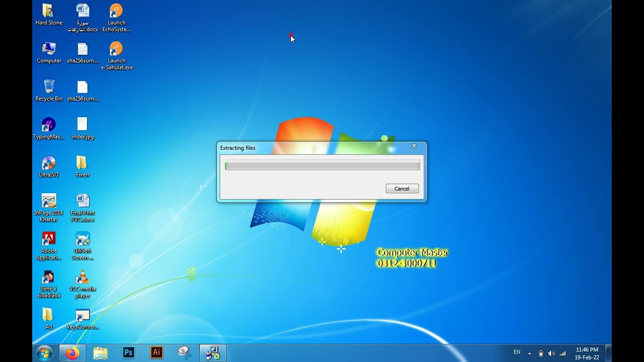Select InPage 2014 Khattat icon
Screen dimensions: 644x362
click(49, 208)
